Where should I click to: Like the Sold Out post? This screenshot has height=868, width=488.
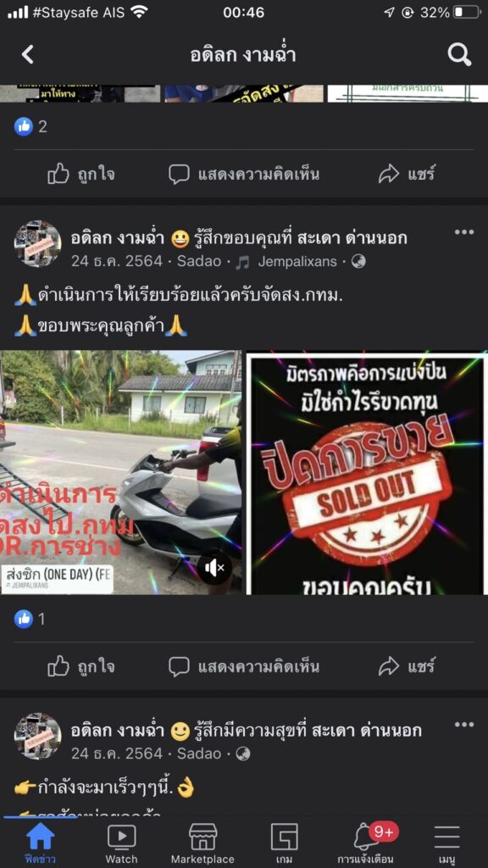(80, 666)
